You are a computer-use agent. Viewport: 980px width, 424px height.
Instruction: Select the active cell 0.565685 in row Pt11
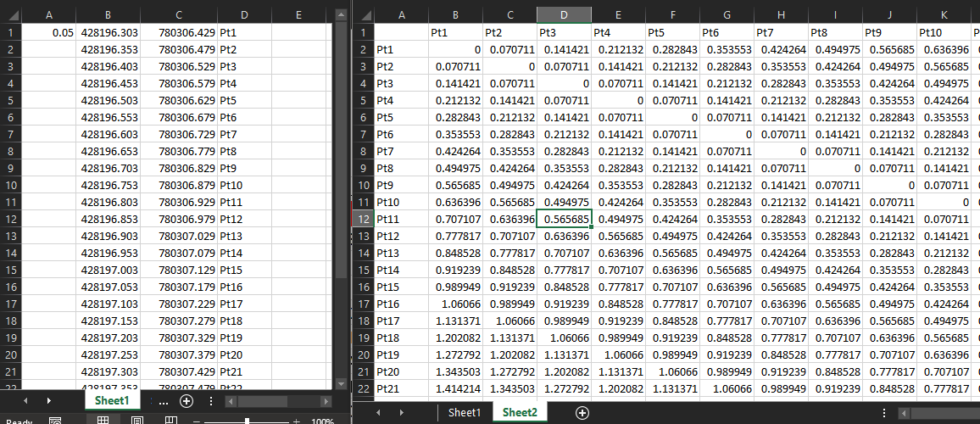(564, 219)
